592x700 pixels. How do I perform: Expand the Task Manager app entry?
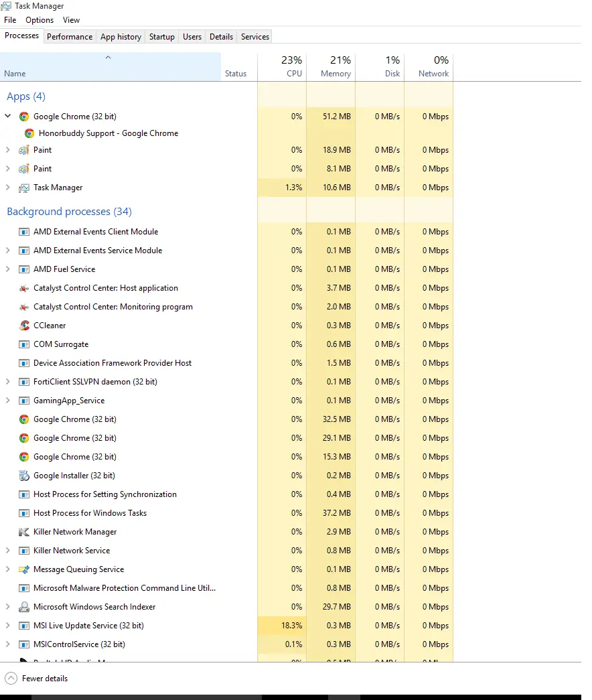coord(7,188)
